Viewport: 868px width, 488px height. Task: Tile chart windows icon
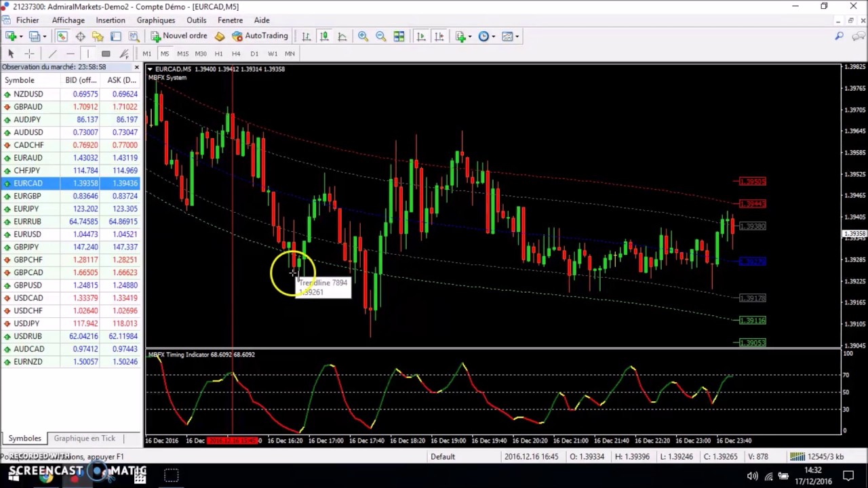[x=399, y=36]
